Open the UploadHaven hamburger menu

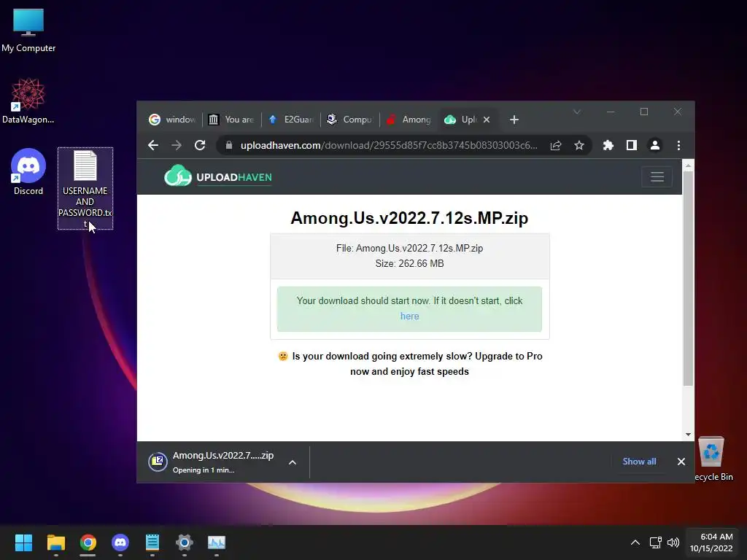click(657, 176)
